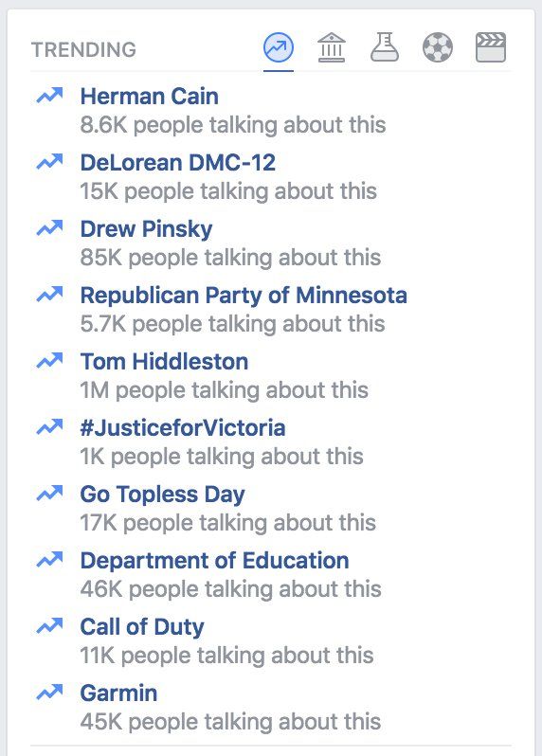View the Department of Education trend

(x=214, y=560)
